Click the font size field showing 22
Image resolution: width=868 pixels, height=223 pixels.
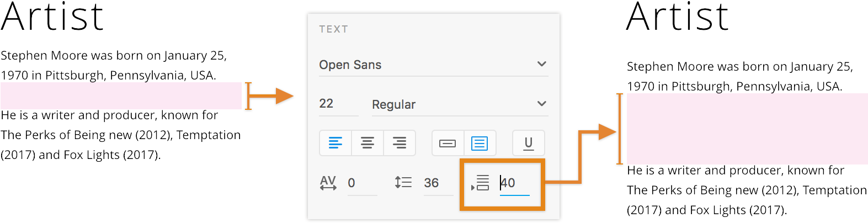coord(338,104)
